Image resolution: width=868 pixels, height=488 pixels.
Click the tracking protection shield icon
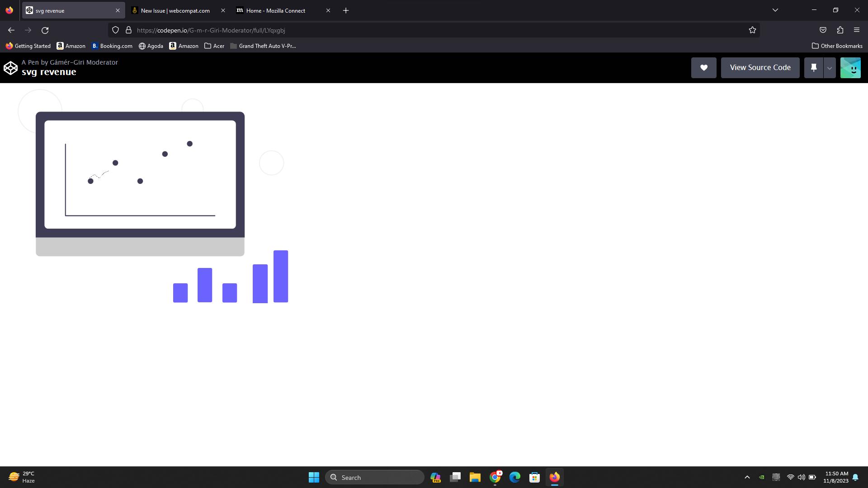115,30
